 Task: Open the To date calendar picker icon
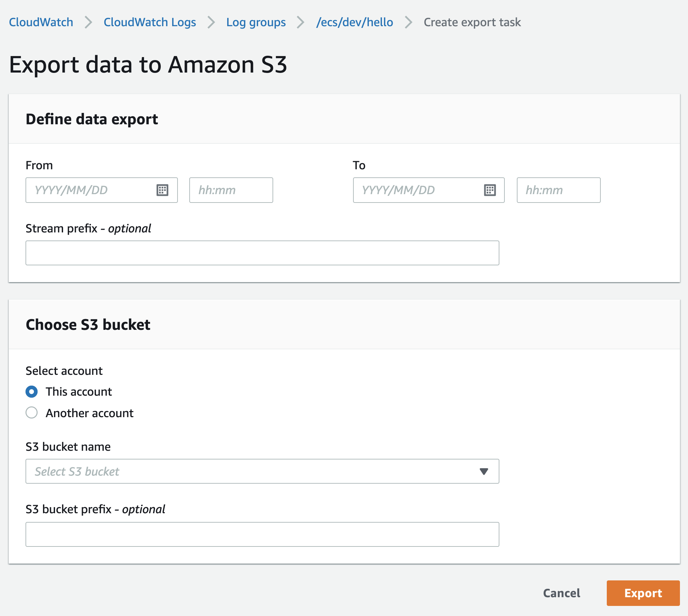pos(489,190)
